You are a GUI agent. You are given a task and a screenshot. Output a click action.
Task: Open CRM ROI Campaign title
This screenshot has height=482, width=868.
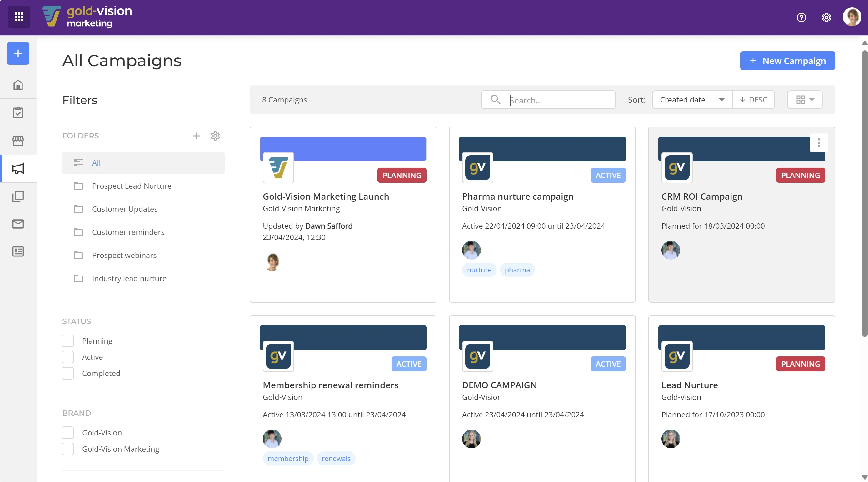point(702,196)
